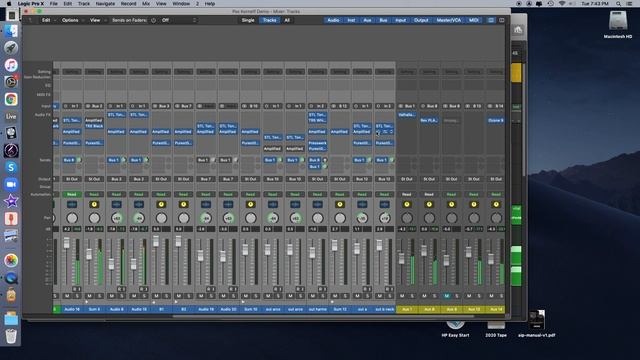The height and width of the screenshot is (360, 640).
Task: Toggle the Audio channel filter button
Action: (x=333, y=20)
